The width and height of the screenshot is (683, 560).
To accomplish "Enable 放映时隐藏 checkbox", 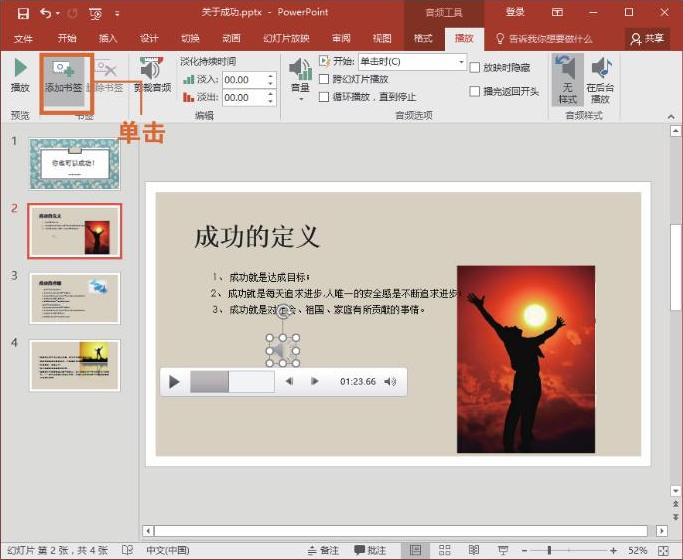I will click(475, 67).
